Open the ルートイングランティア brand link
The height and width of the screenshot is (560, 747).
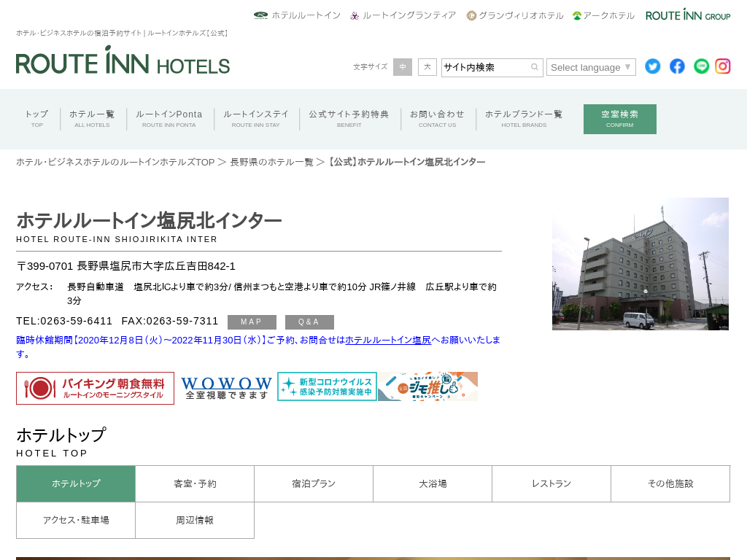403,16
